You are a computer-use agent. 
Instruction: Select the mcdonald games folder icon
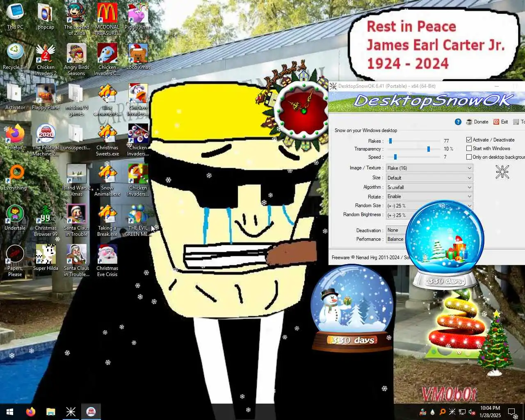(x=77, y=100)
